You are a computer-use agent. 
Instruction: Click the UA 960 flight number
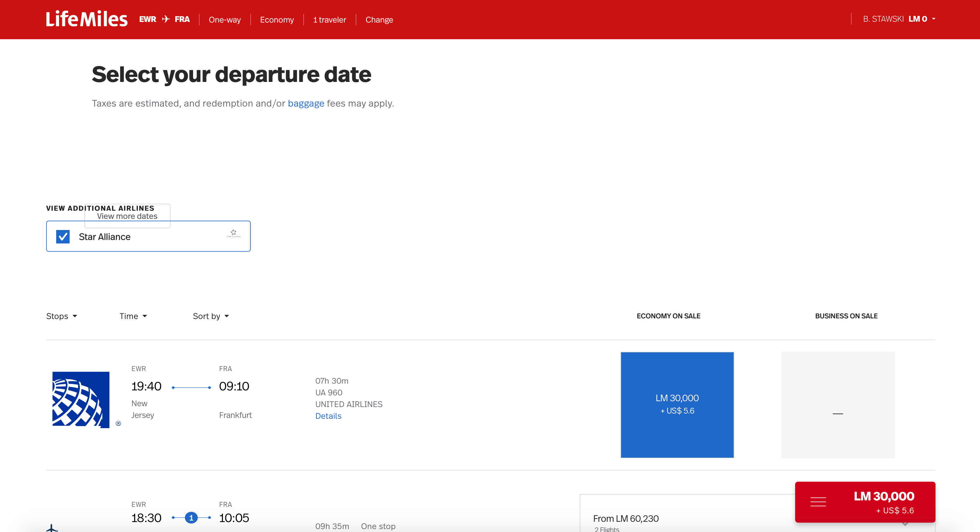point(329,392)
